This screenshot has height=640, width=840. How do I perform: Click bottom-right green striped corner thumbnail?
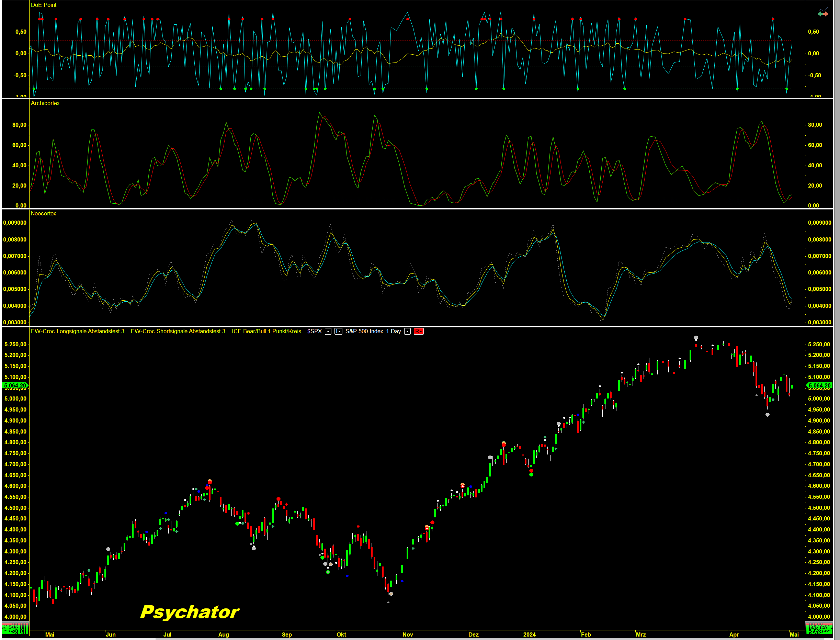(818, 629)
